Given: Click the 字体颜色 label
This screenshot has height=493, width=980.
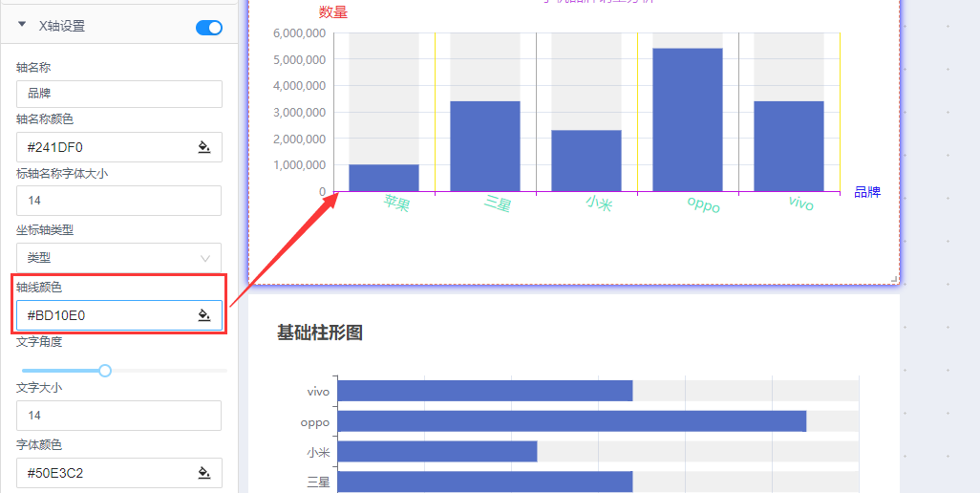Looking at the screenshot, I should pyautogui.click(x=39, y=444).
